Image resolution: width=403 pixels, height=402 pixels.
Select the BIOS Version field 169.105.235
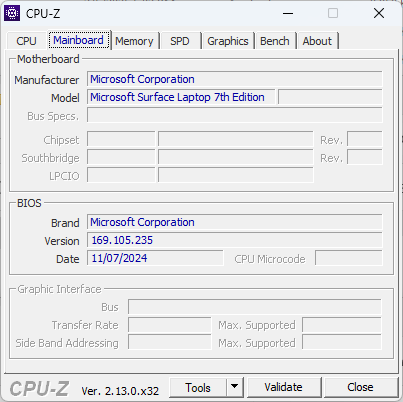[235, 240]
